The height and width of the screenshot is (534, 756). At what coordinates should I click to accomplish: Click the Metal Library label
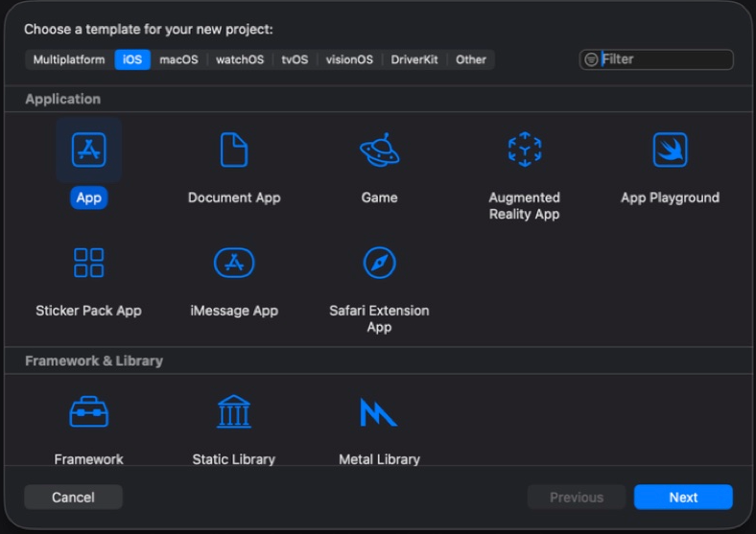click(x=380, y=459)
